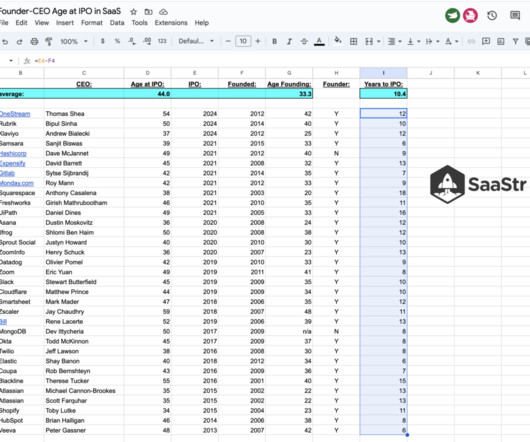This screenshot has height=442, width=530.
Task: Increase font size plus button
Action: point(258,41)
